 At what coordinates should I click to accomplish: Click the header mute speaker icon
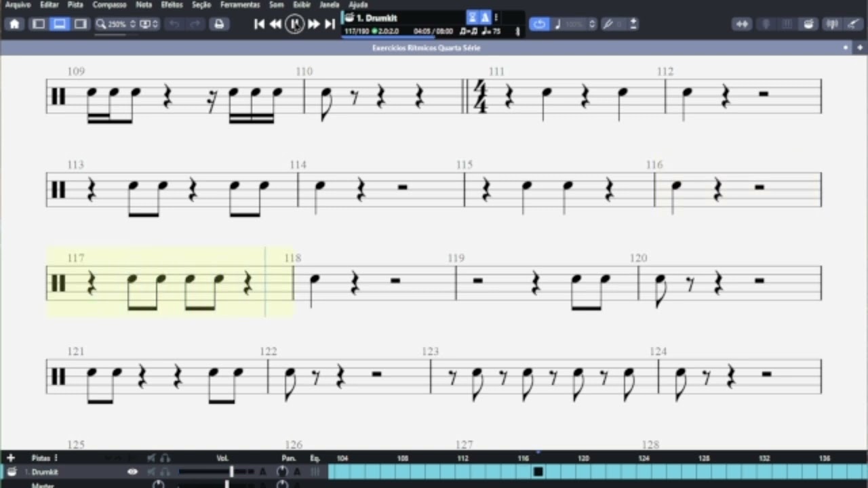(151, 458)
